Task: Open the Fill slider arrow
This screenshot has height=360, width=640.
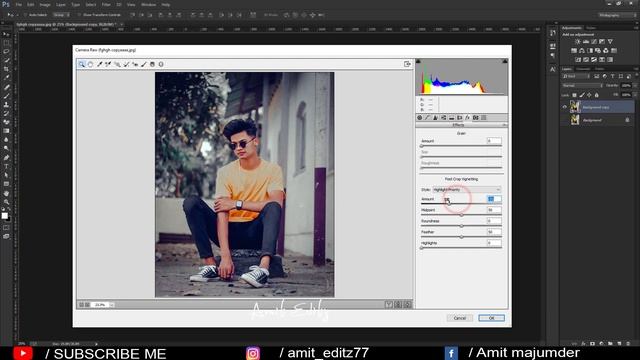Action: pyautogui.click(x=635, y=95)
